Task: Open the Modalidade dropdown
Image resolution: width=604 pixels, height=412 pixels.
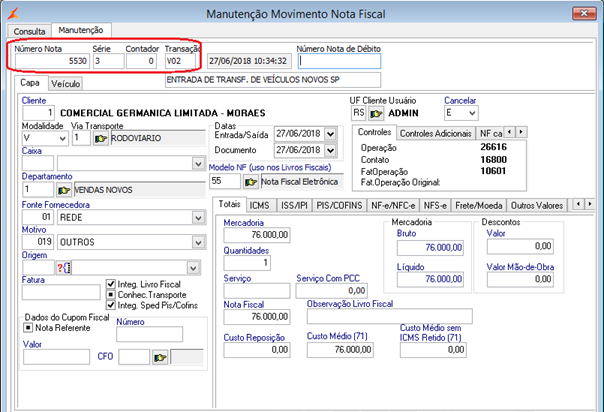Action: tap(63, 139)
